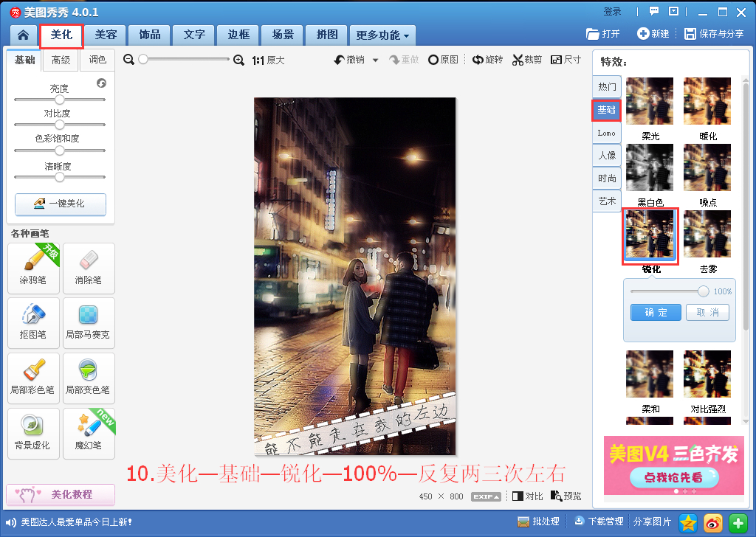Screen dimensions: 756x537
Task: Open the 撤销 undo history dropdown arrow
Action: pyautogui.click(x=375, y=60)
